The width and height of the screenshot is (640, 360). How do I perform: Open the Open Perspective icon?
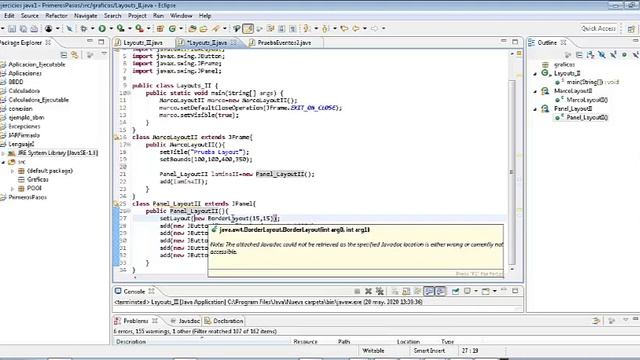(631, 29)
